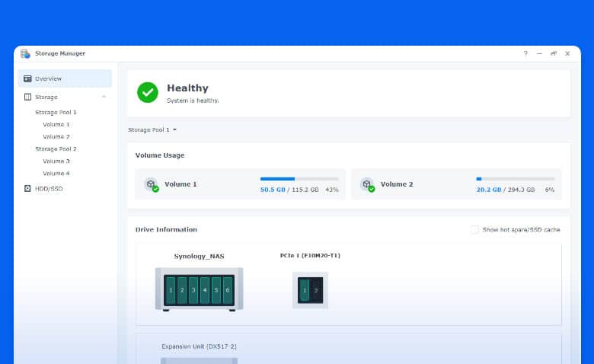Click the Overview sidebar icon
This screenshot has height=364, width=594.
coord(27,78)
